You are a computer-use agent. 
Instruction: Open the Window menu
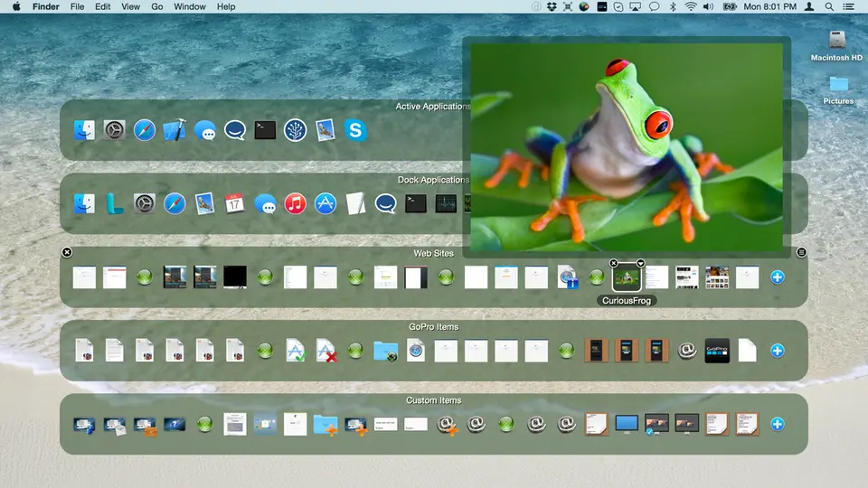click(190, 7)
